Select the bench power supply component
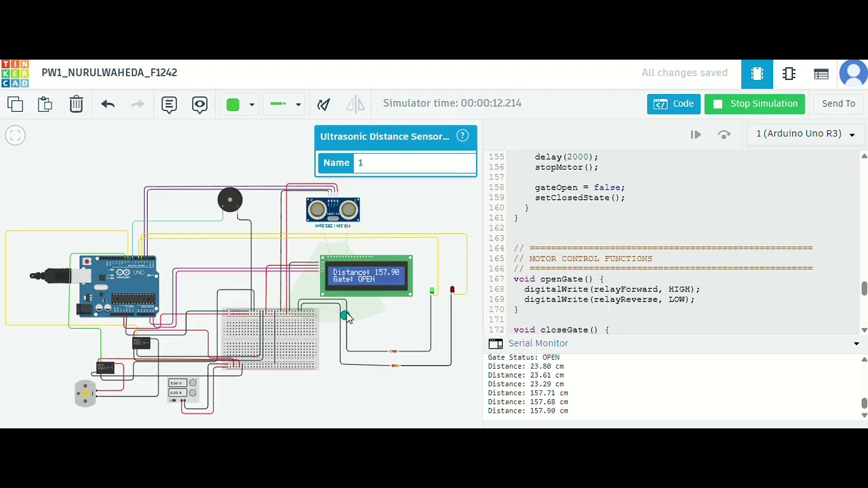 click(x=183, y=389)
